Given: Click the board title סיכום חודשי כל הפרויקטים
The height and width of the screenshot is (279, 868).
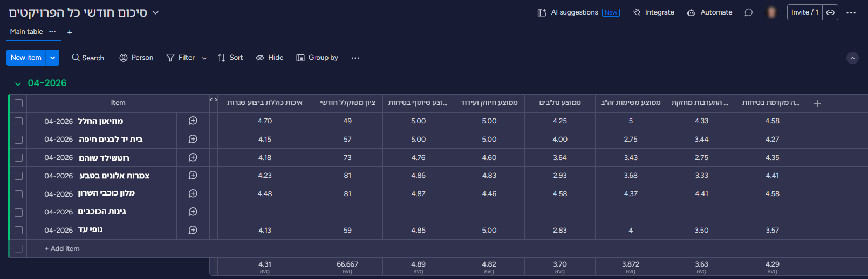Looking at the screenshot, I should (78, 12).
